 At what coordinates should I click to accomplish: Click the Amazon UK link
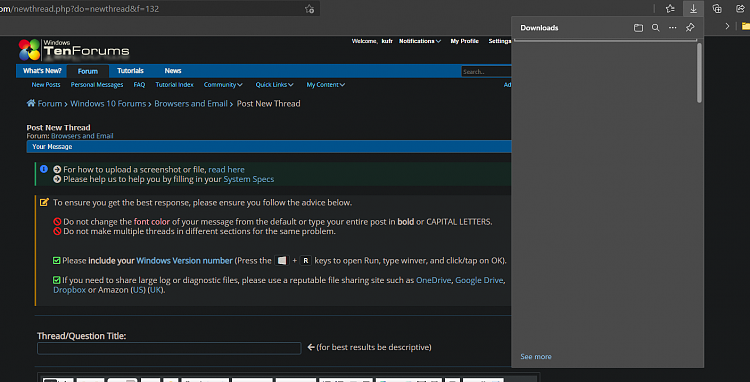(x=156, y=290)
